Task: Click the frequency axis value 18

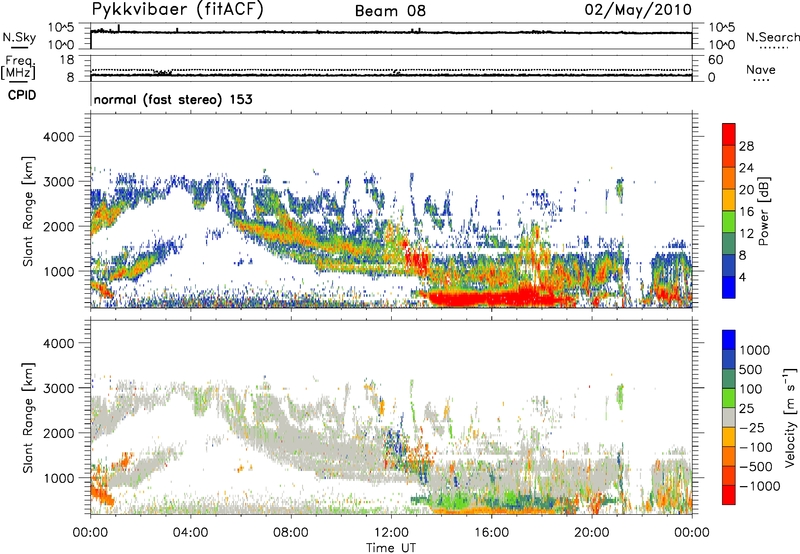Action: point(67,60)
